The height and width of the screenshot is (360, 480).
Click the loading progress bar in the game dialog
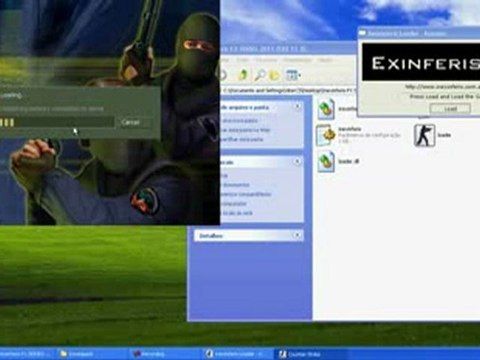pyautogui.click(x=57, y=122)
